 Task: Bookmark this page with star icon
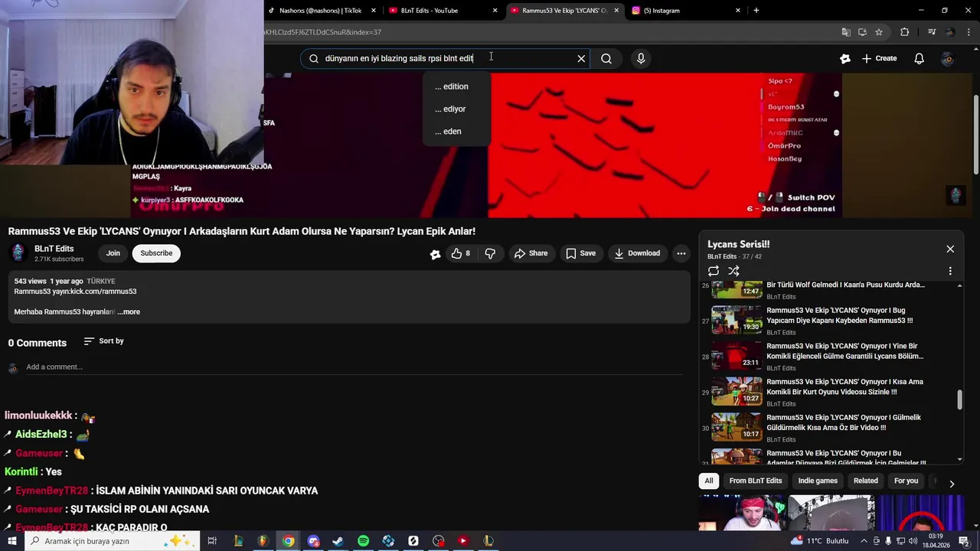[879, 32]
